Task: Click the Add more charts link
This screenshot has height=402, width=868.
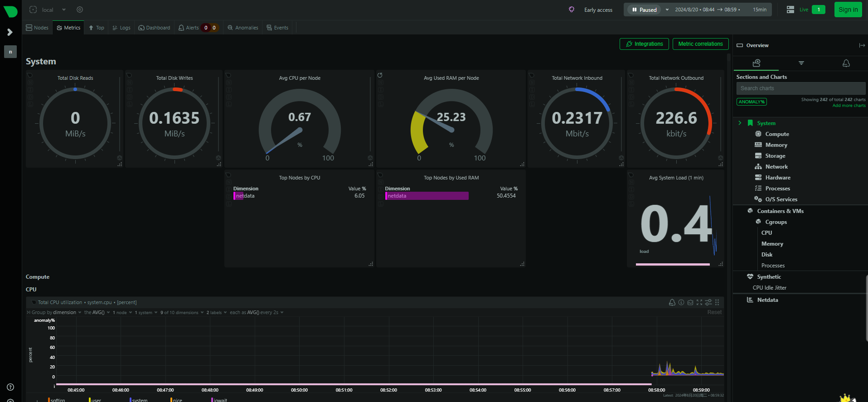Action: (849, 106)
